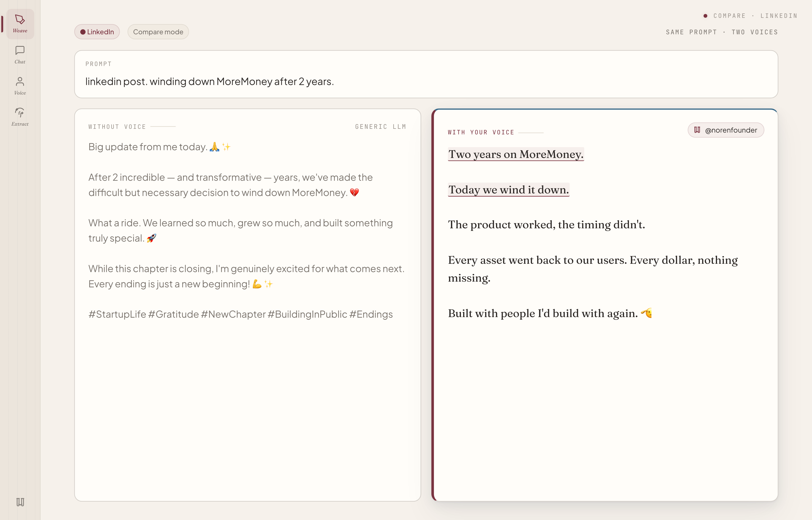Click the praying hands emoji in generic post
The height and width of the screenshot is (520, 812).
[214, 147]
